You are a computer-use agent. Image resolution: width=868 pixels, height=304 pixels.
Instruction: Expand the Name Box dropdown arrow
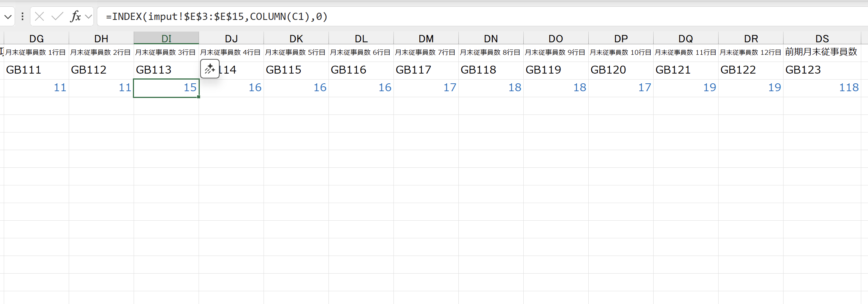click(x=8, y=17)
